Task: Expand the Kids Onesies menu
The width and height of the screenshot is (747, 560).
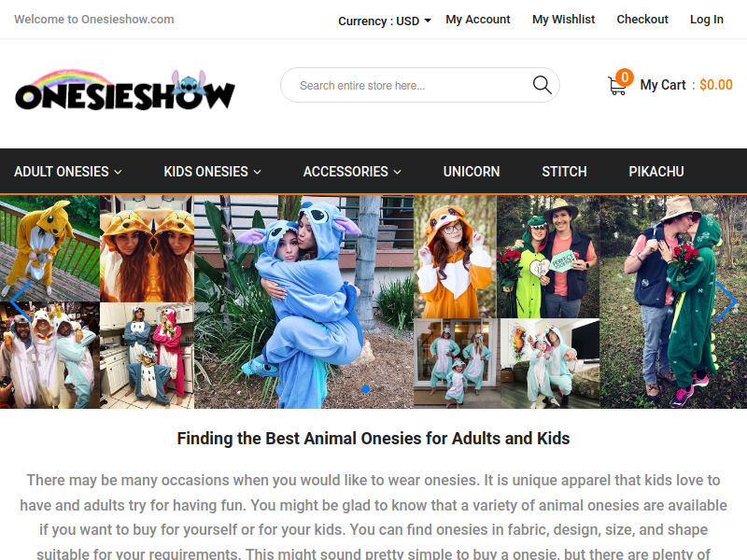Action: [213, 172]
